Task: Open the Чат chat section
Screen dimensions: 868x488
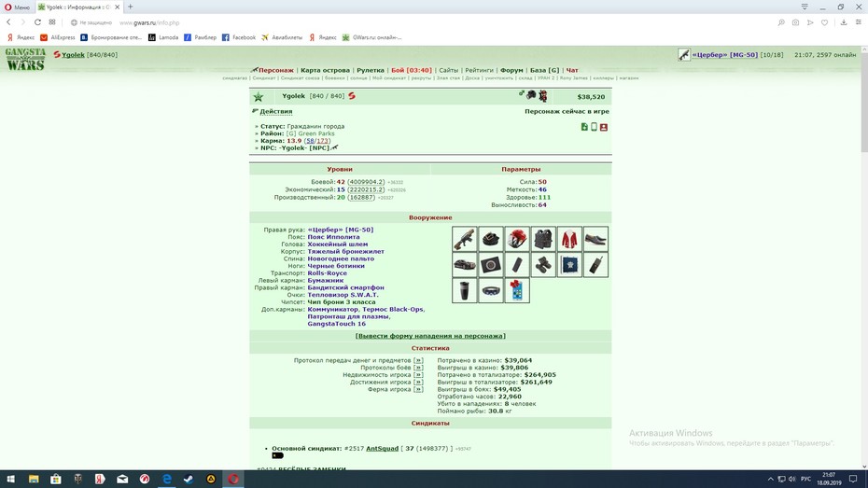Action: (x=572, y=70)
